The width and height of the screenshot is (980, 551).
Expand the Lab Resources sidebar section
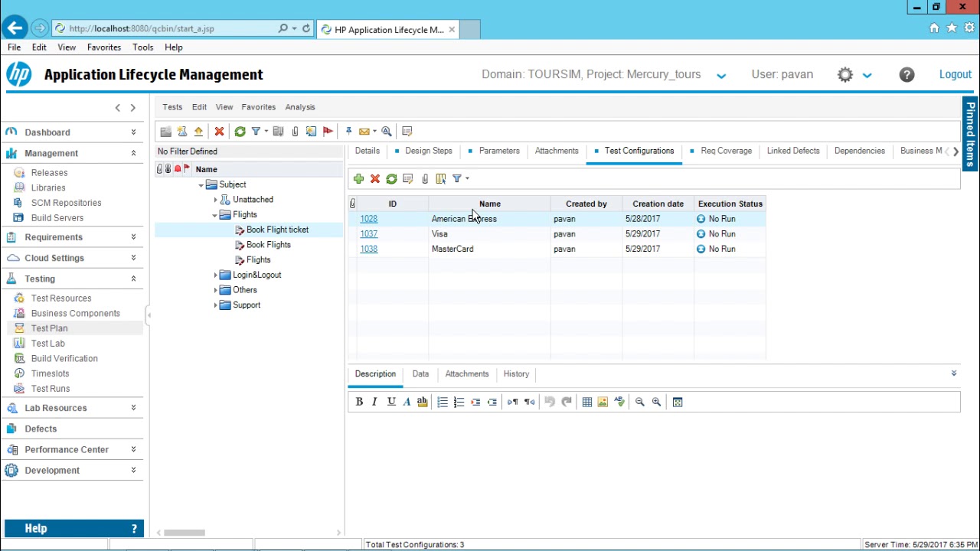(x=133, y=408)
